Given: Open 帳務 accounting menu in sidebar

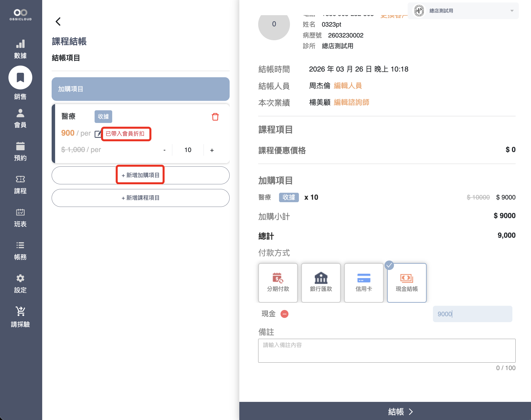Looking at the screenshot, I should click(x=20, y=250).
